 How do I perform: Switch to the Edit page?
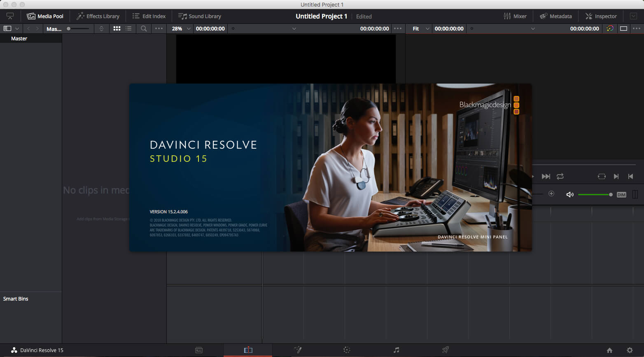[x=248, y=350]
